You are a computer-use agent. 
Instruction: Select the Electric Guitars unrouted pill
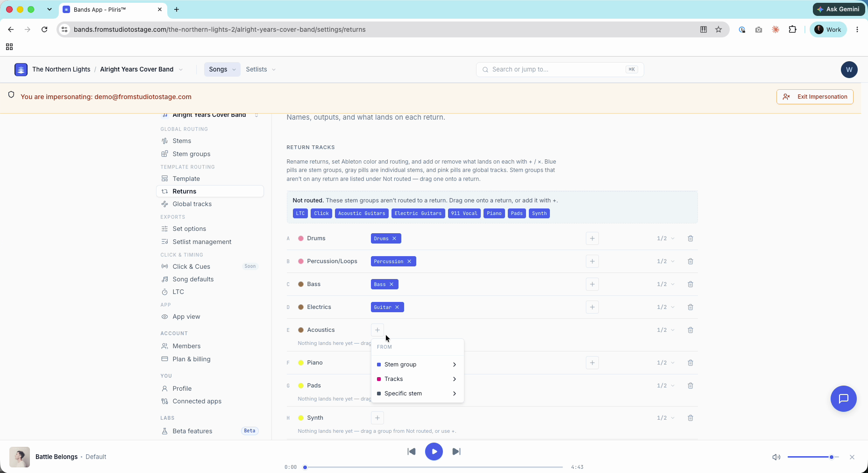coord(418,214)
